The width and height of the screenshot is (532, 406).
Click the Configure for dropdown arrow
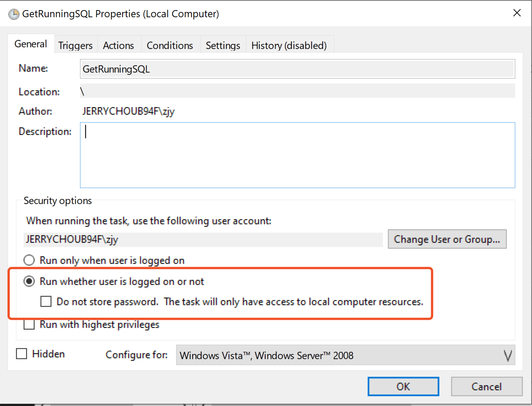point(507,355)
